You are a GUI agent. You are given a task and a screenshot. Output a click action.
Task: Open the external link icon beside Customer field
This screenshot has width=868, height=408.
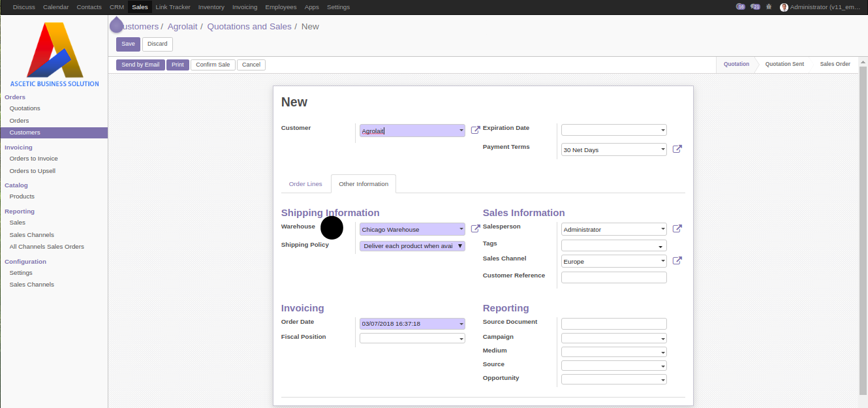coord(475,131)
